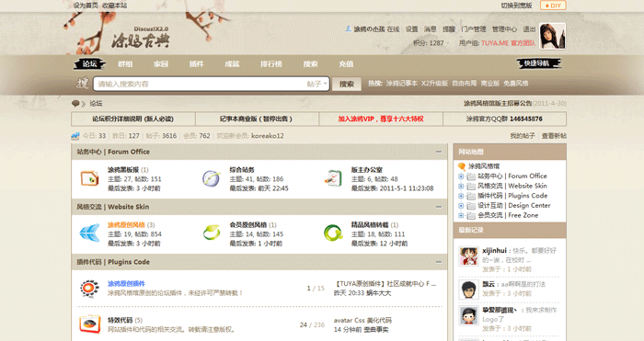Click the 搜索 search submit button
644x341 pixels.
tap(347, 84)
